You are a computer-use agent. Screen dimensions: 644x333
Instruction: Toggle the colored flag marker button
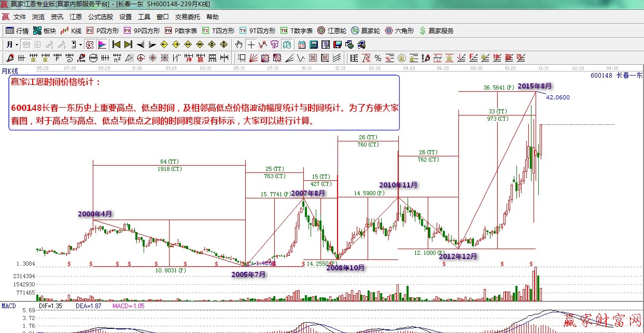102,45
